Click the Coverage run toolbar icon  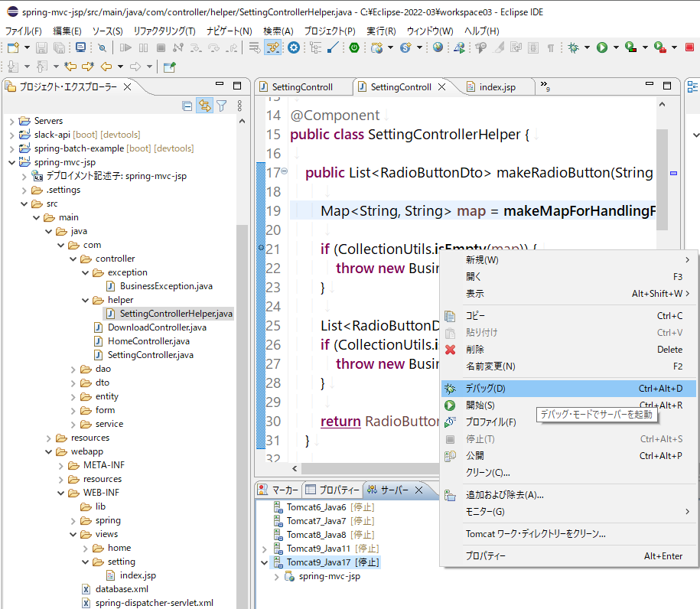pos(631,47)
